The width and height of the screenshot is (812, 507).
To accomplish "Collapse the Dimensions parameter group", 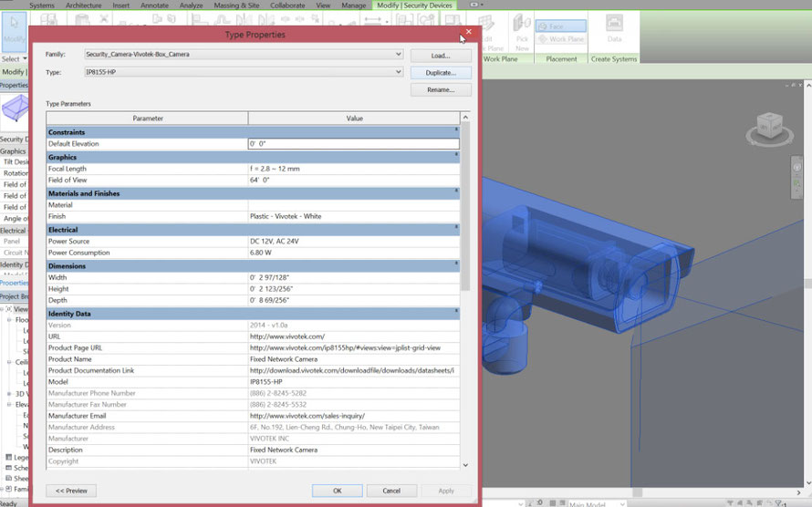I will (456, 263).
